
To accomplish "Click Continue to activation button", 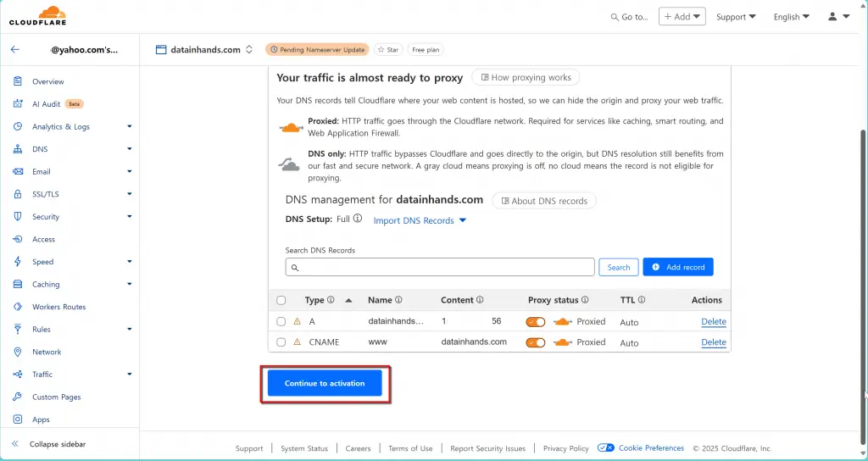I will coord(325,383).
